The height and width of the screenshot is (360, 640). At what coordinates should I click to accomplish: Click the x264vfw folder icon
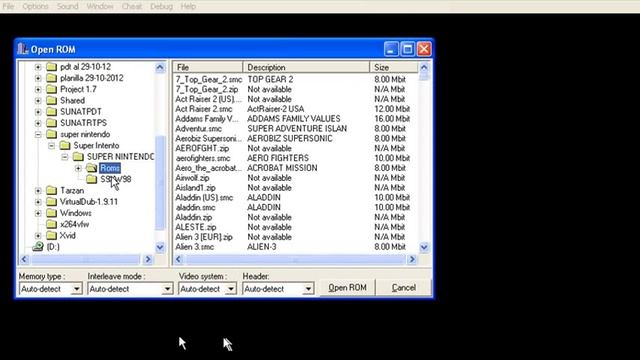51,224
